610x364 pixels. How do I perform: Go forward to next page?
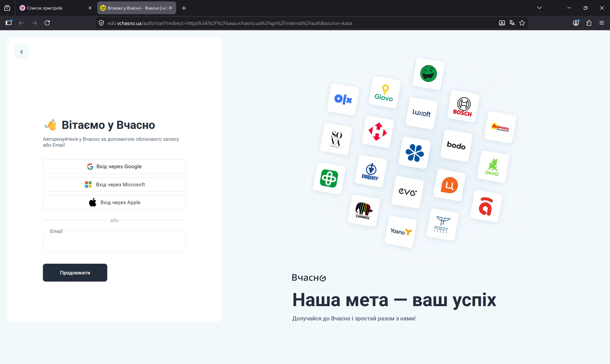34,23
